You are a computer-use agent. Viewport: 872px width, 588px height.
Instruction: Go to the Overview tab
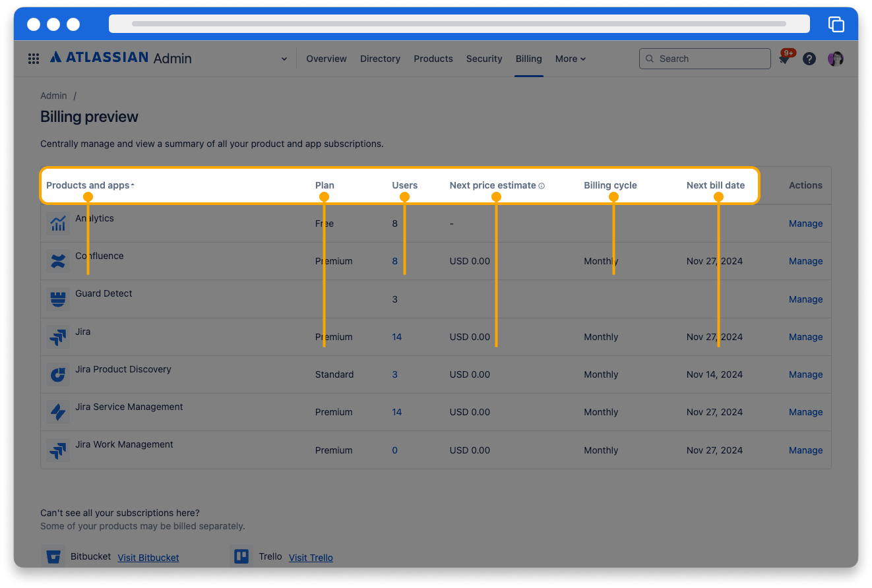(327, 59)
